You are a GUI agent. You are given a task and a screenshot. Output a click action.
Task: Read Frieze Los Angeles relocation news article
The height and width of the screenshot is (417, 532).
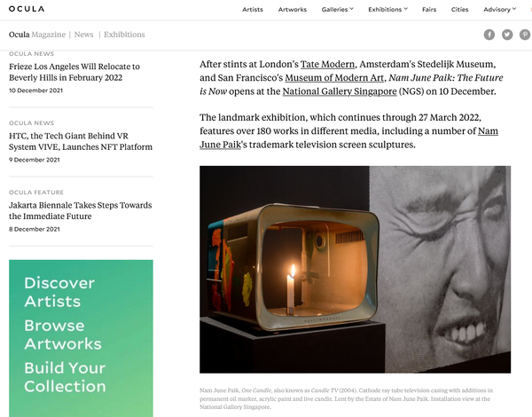tap(74, 72)
